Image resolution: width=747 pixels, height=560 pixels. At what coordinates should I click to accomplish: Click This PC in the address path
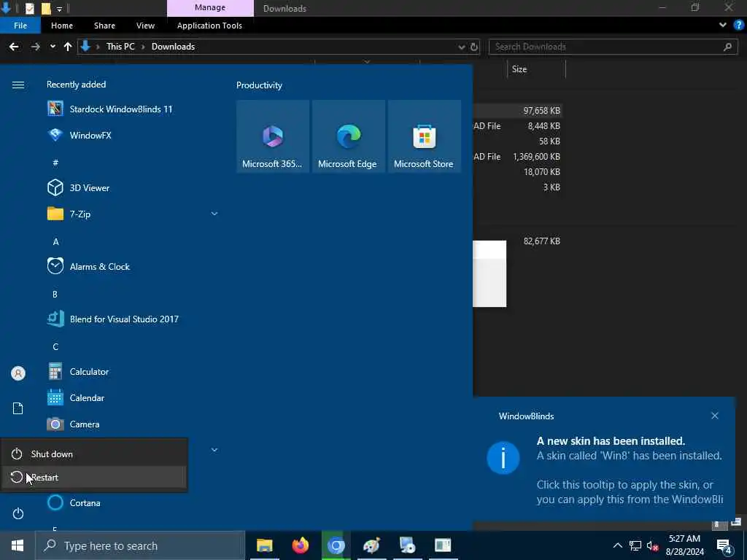point(120,46)
